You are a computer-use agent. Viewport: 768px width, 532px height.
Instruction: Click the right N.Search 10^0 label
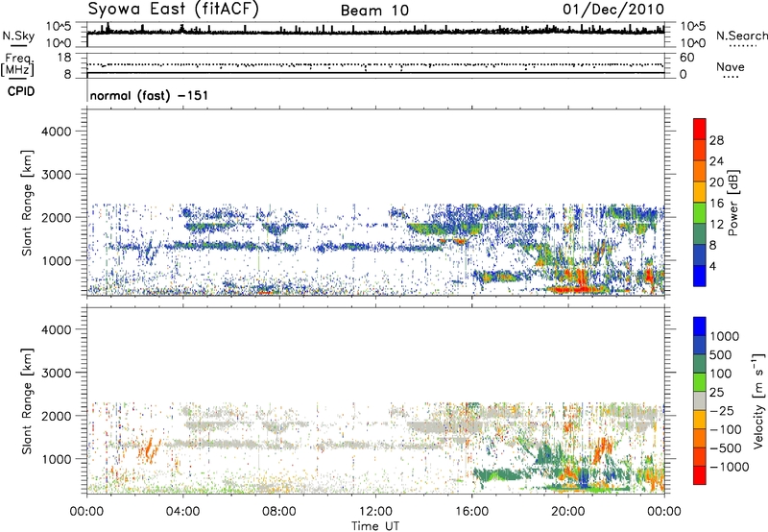[x=693, y=43]
